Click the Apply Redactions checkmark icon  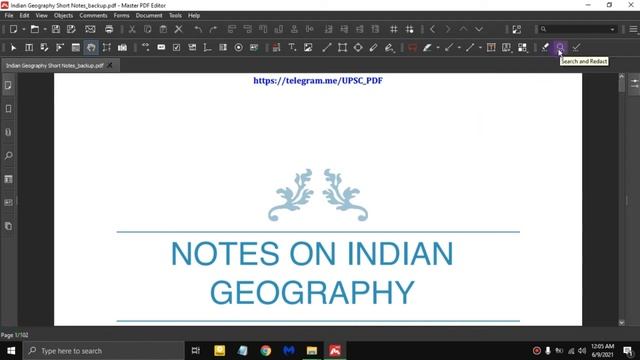click(576, 48)
